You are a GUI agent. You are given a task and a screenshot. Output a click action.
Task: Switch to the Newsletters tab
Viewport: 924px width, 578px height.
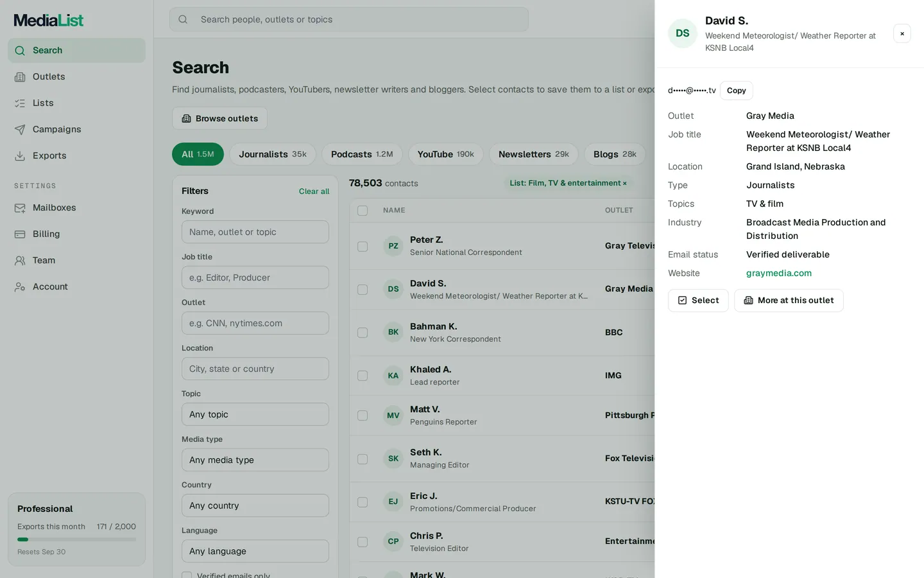coord(534,154)
